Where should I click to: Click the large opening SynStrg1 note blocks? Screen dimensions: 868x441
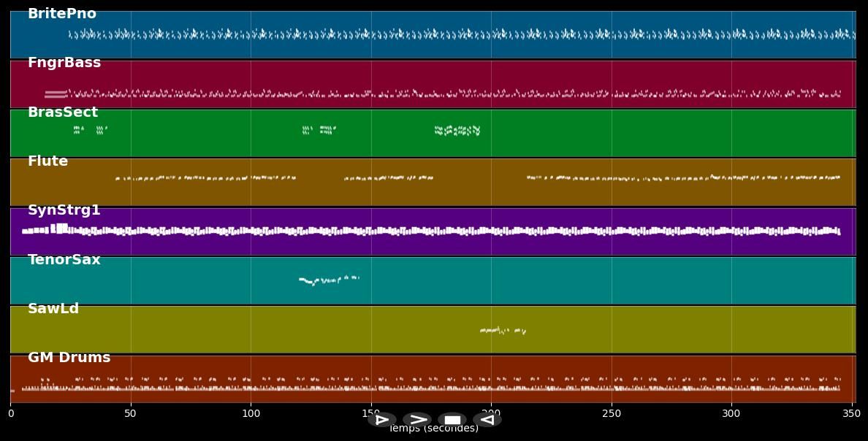tap(59, 229)
